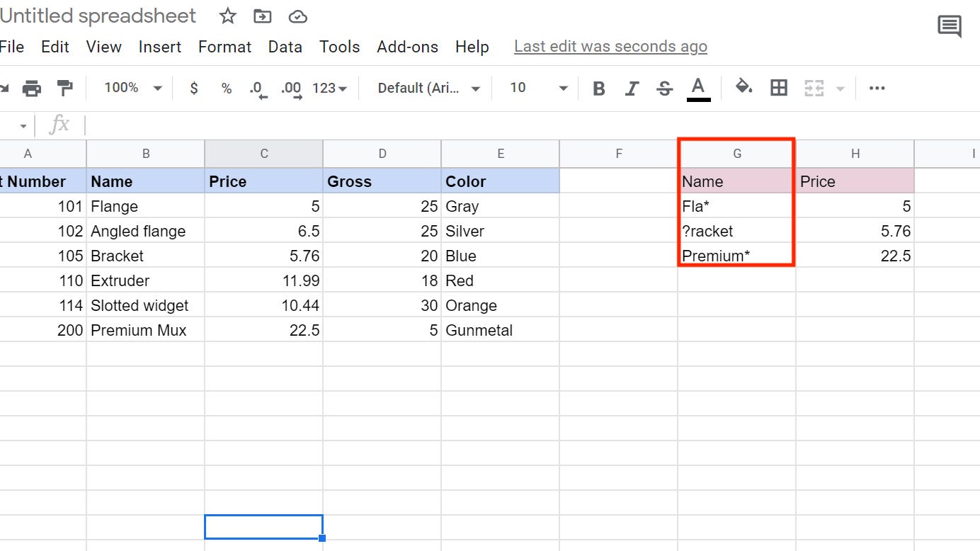Increase decimal places
980x551 pixels.
click(292, 89)
